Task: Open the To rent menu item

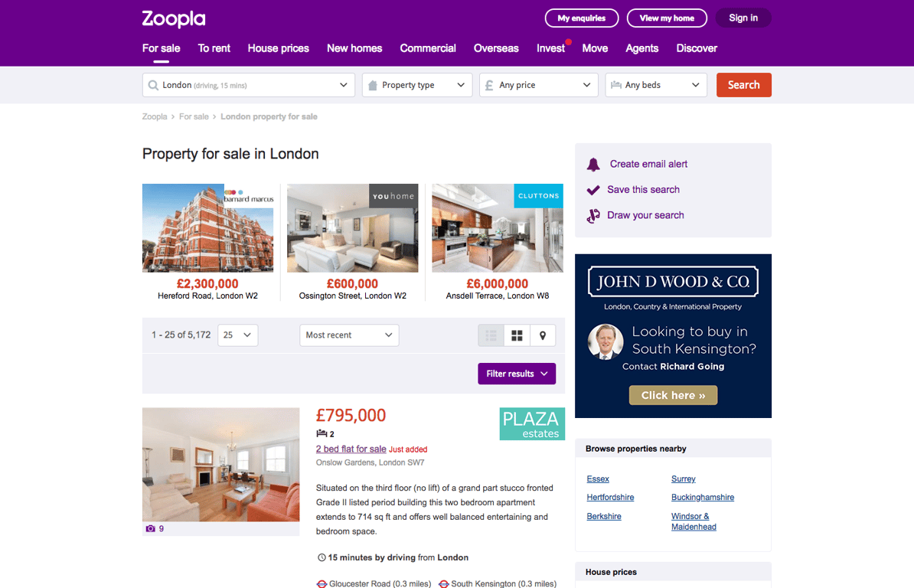Action: coord(214,48)
